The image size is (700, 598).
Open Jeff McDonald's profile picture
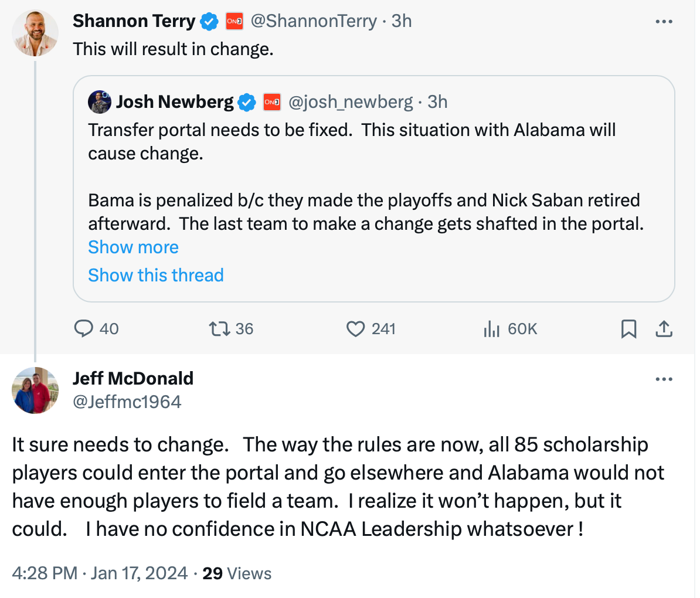tap(35, 390)
